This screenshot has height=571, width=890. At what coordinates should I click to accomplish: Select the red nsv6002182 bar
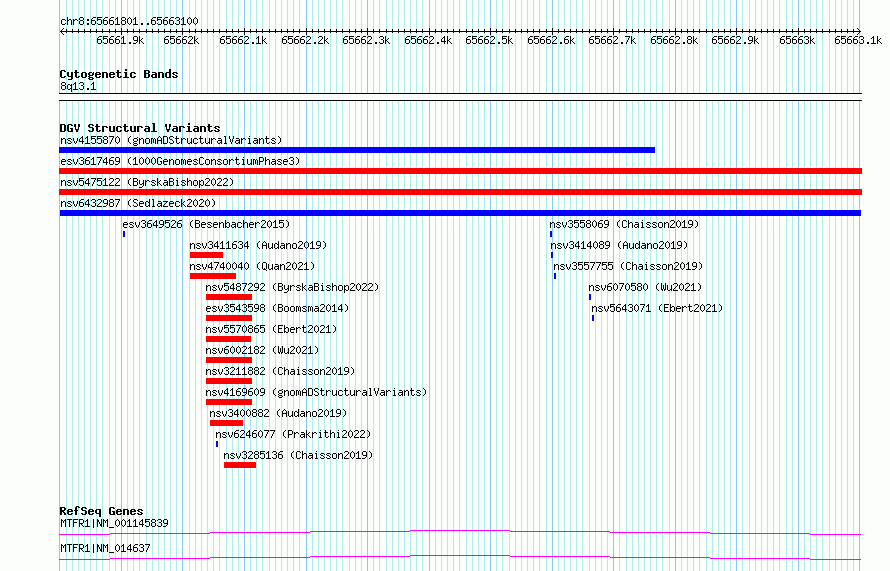coord(229,360)
